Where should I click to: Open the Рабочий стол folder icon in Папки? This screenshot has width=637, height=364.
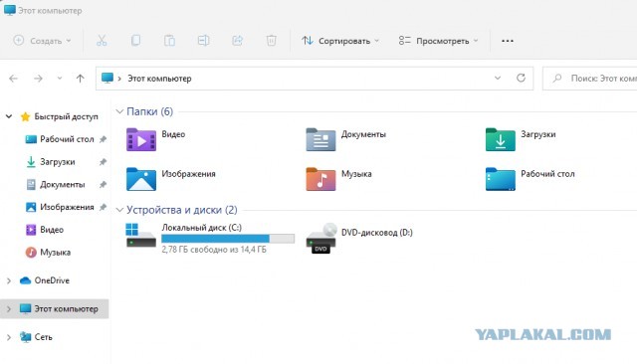click(500, 179)
